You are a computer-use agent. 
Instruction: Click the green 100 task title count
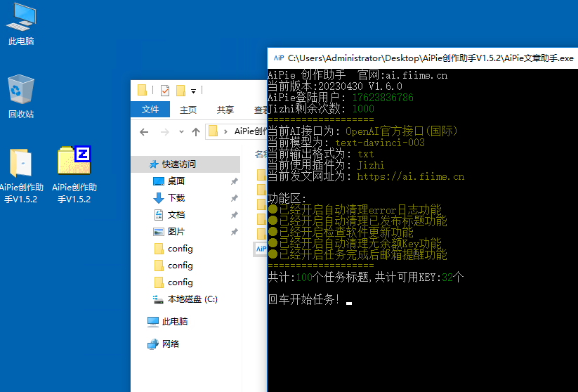304,277
